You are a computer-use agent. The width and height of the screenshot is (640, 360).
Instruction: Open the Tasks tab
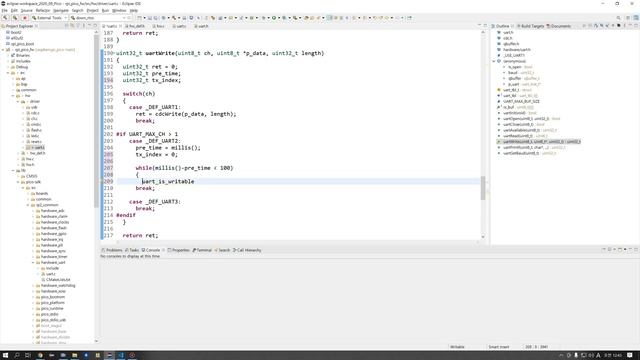[132, 250]
